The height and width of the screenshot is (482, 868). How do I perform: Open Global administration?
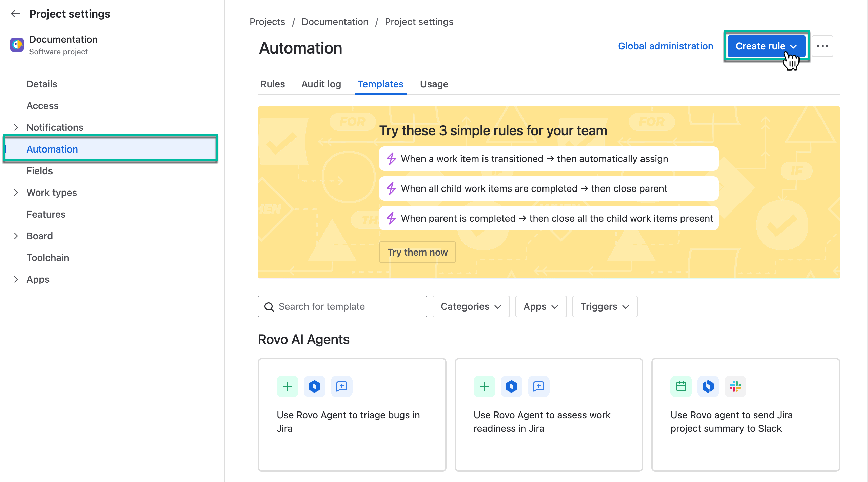click(x=666, y=46)
